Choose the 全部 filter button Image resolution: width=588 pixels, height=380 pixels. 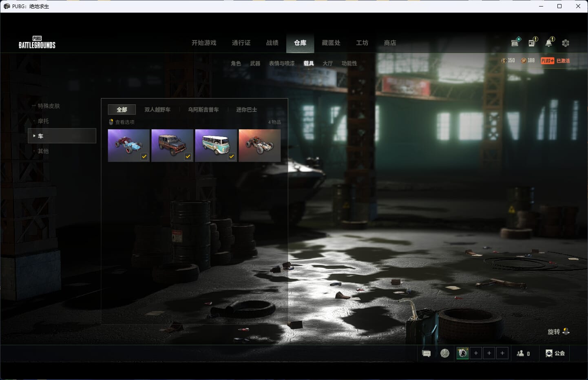point(122,110)
